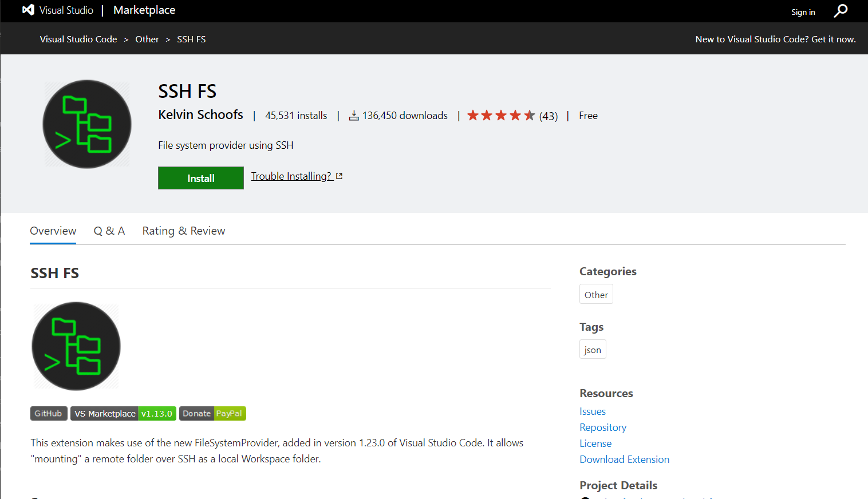This screenshot has height=499, width=868.
Task: Open the Trouble Installing? link
Action: click(291, 176)
